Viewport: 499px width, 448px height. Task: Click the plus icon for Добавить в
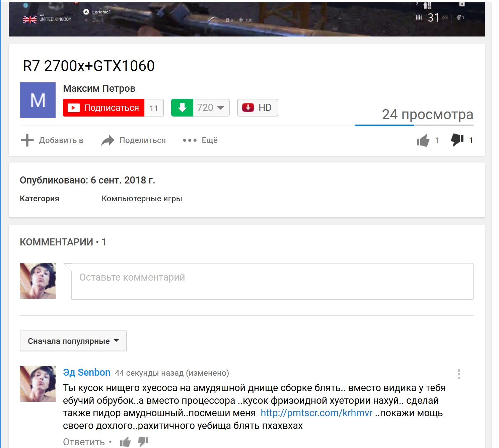[27, 140]
